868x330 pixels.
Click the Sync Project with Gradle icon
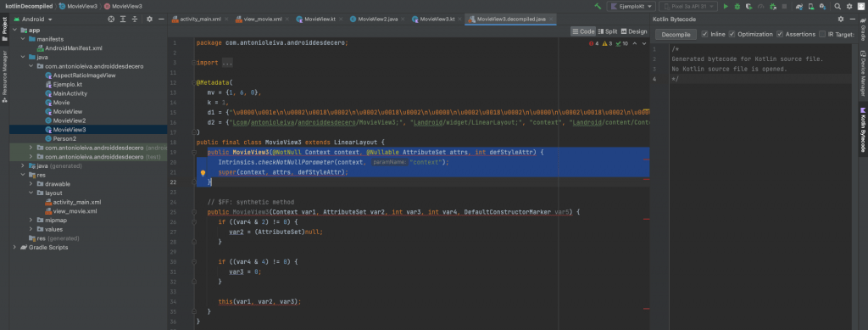coord(798,6)
